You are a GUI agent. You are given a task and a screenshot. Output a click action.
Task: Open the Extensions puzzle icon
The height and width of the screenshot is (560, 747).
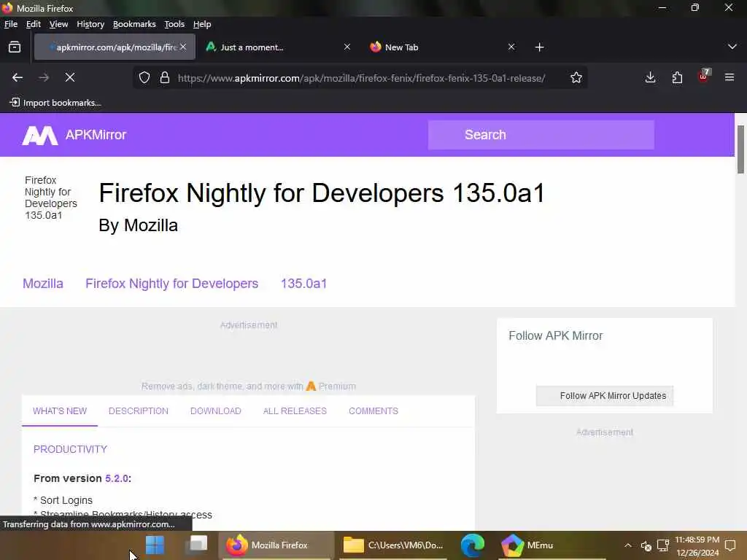[677, 77]
